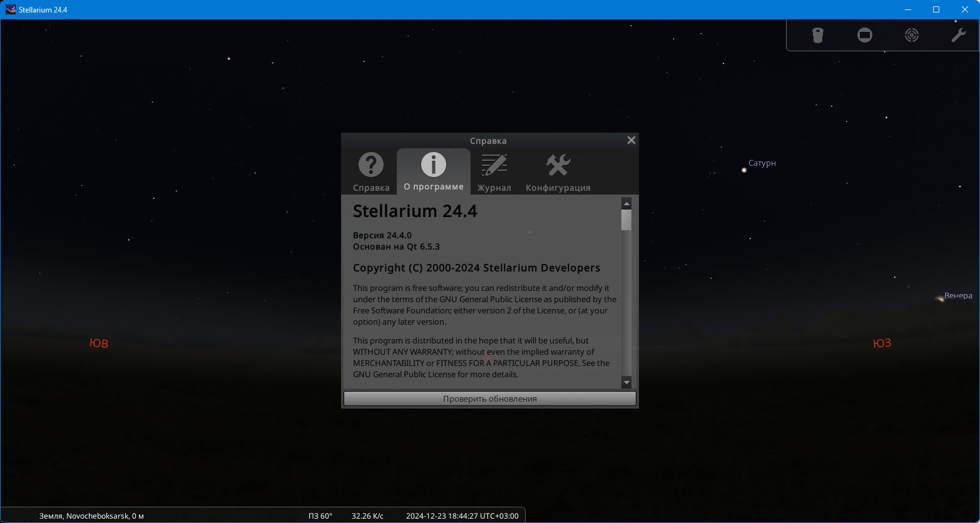Enable the Telrad sight icon
The image size is (980, 523).
tap(912, 35)
